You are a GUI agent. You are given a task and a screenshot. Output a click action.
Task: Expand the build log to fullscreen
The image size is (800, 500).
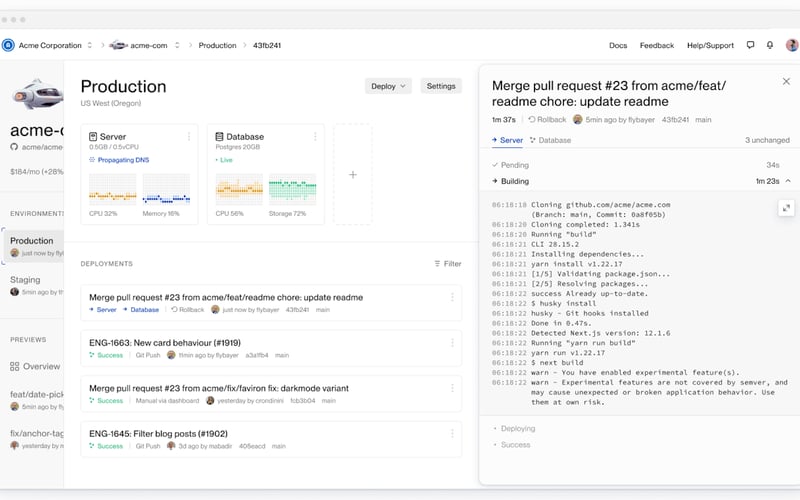786,208
